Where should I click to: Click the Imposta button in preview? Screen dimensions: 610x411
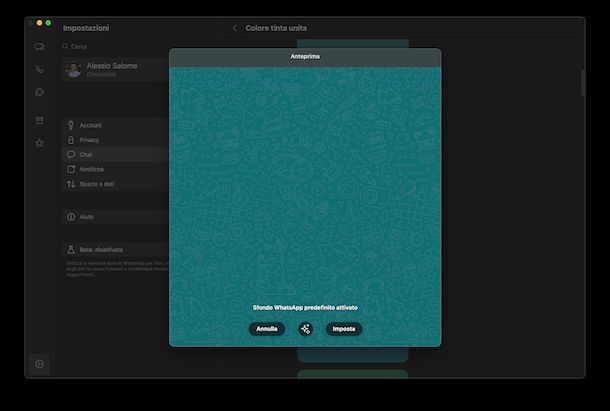coord(344,329)
